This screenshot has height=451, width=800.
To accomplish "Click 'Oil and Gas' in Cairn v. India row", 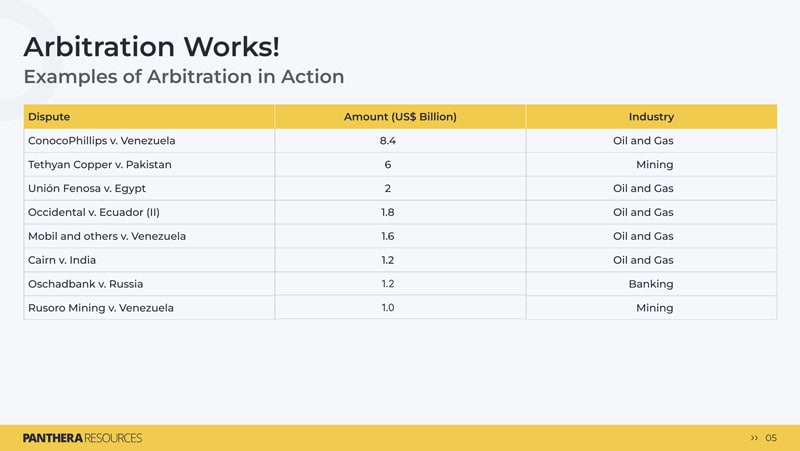I will tap(643, 260).
